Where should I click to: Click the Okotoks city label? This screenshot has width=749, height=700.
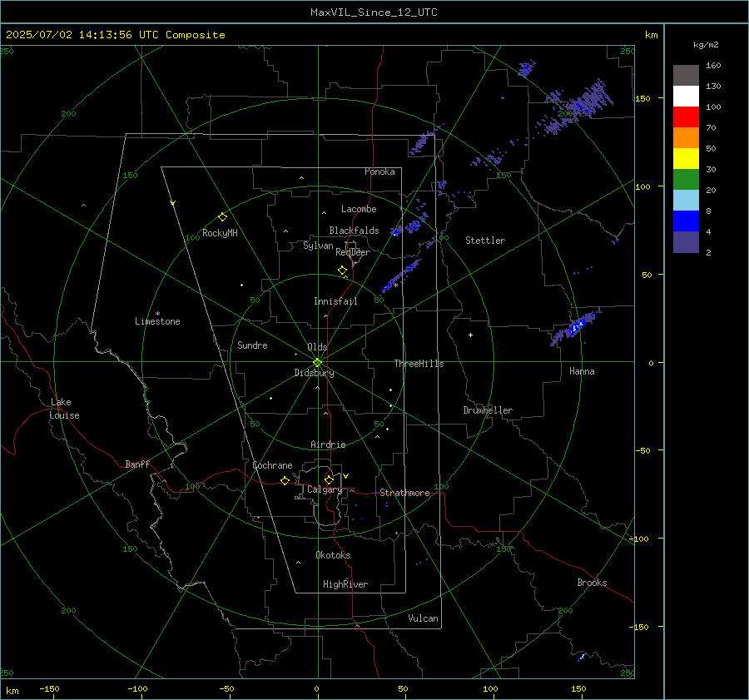tap(333, 555)
